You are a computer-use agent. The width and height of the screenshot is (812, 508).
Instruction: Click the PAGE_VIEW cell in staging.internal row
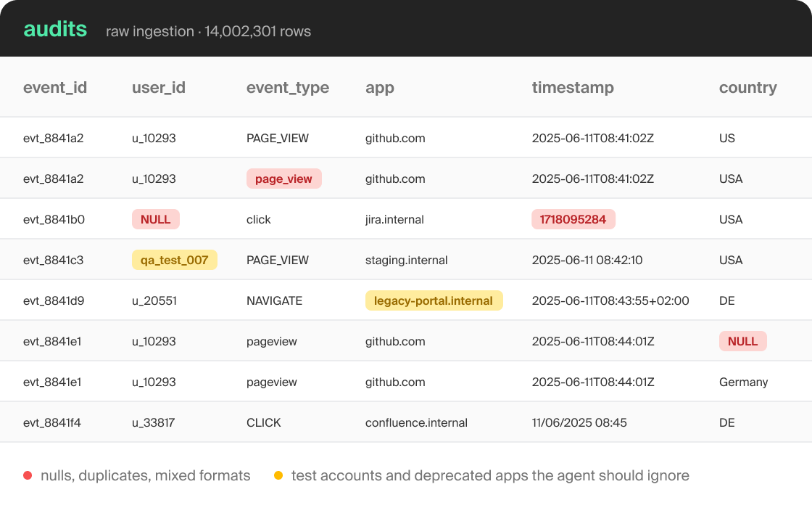278,261
